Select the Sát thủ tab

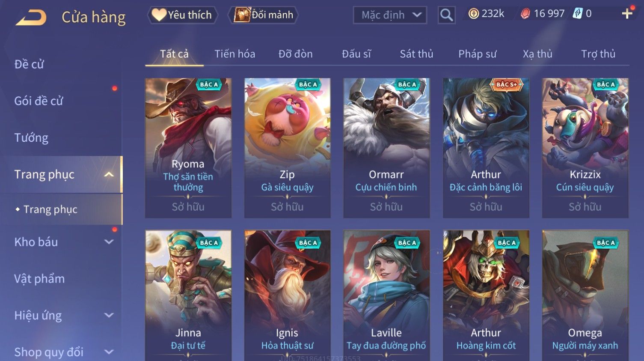point(416,54)
